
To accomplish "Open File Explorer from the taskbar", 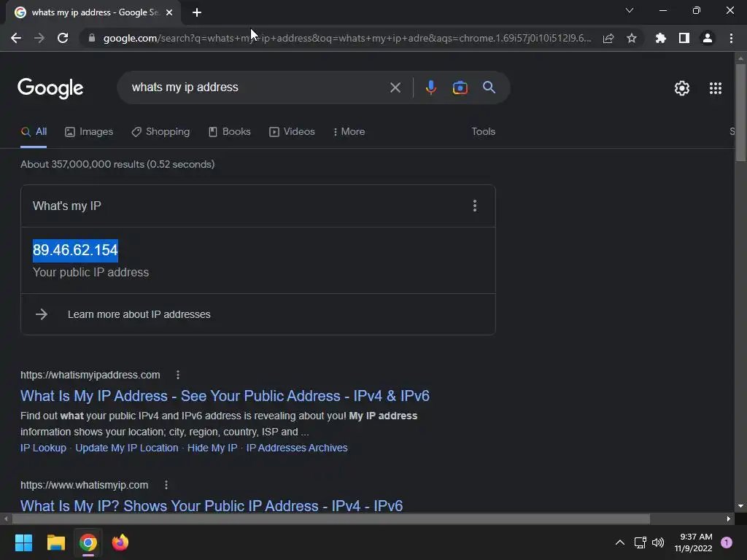I will (x=55, y=542).
